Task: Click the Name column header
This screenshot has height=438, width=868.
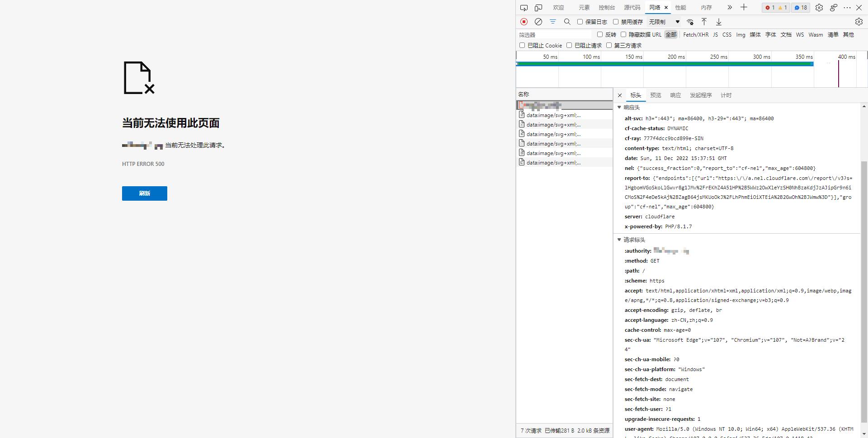Action: 564,94
